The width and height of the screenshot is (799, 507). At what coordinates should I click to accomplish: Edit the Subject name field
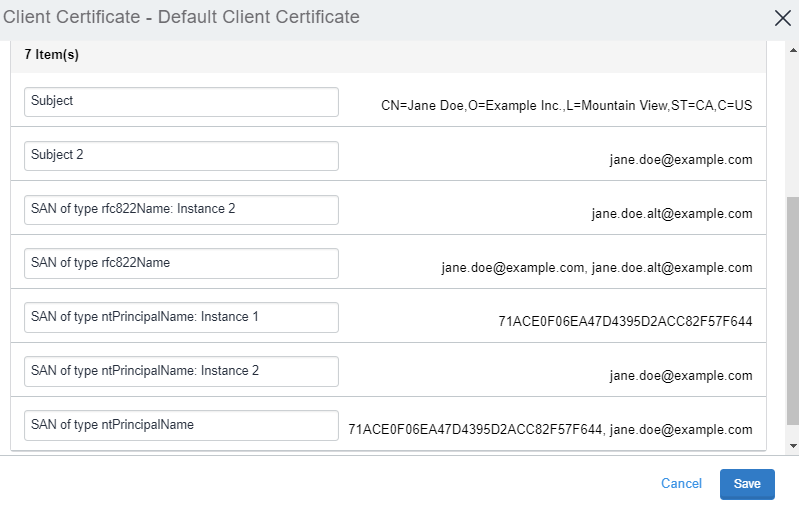[x=181, y=101]
